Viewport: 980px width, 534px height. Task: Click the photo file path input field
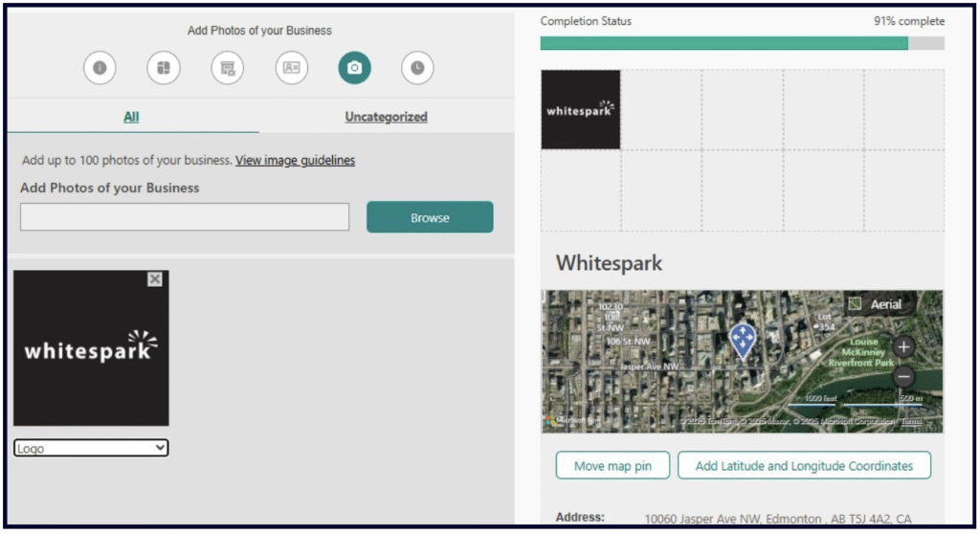[x=185, y=217]
